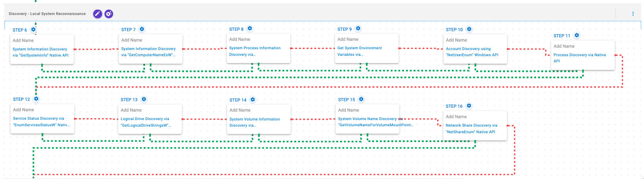Open Network Share Discovery via NetShareEnum link
Screen dimensions: 644x179
[x=471, y=128]
